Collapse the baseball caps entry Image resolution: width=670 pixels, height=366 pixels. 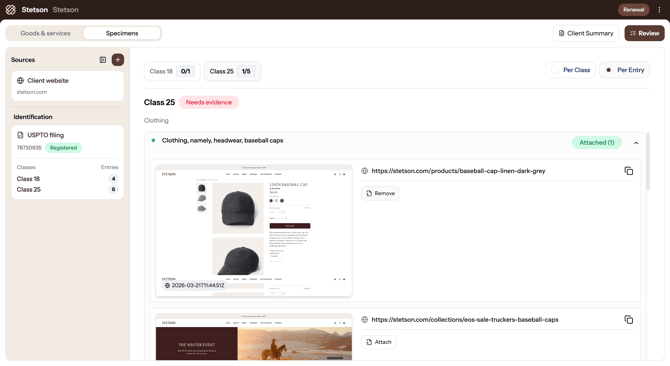point(636,143)
